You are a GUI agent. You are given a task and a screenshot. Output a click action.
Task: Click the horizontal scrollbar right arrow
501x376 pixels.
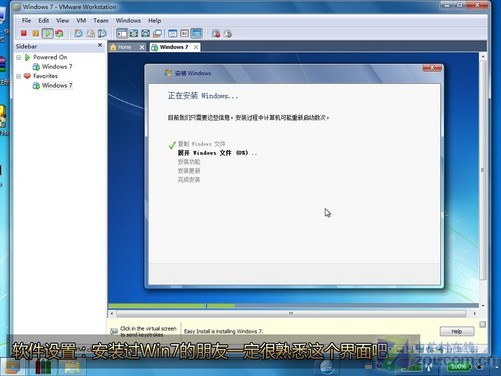(x=475, y=314)
